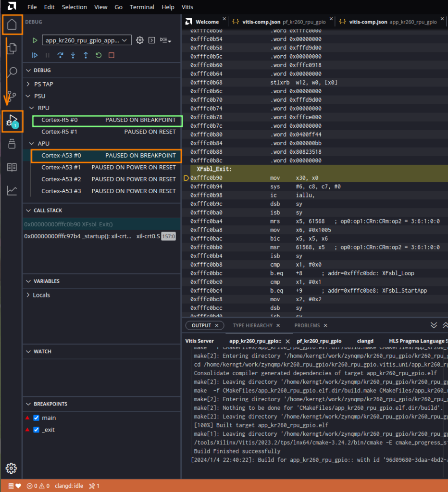Expand the PS TAP node

(28, 84)
